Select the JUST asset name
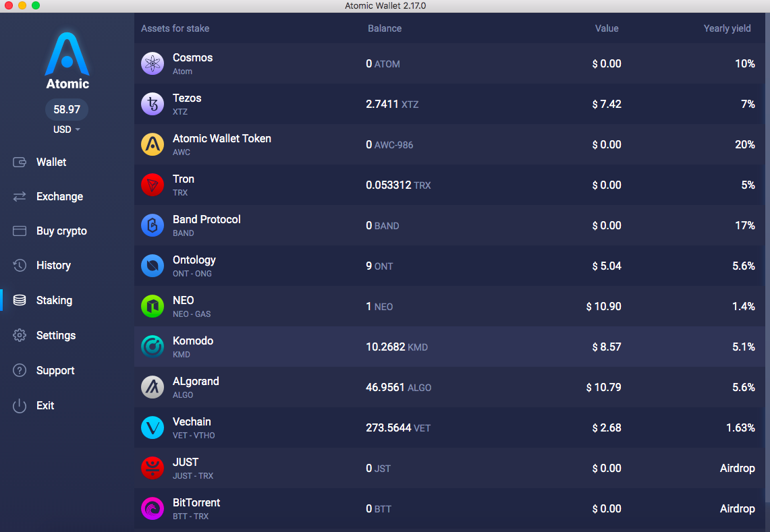The image size is (770, 532). pyautogui.click(x=186, y=463)
